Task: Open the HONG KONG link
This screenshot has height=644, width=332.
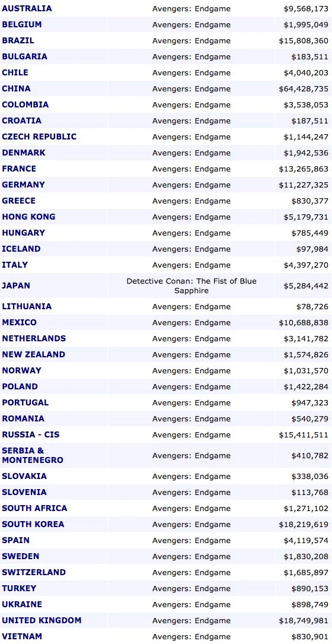Action: click(28, 217)
